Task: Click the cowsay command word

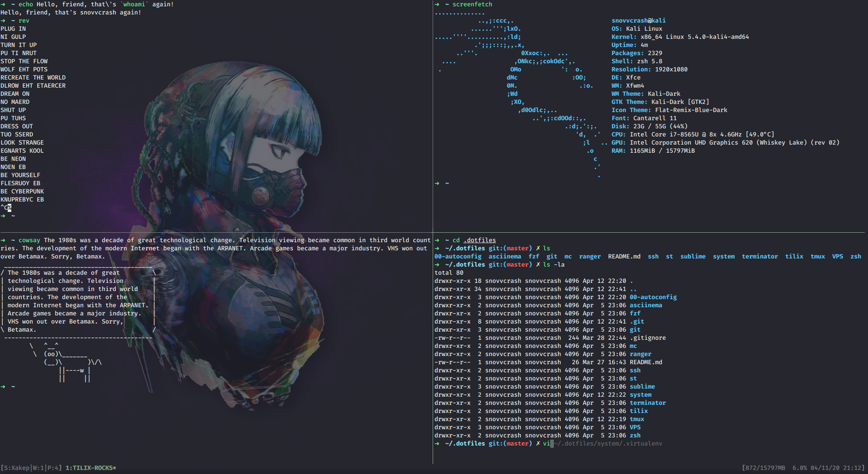Action: pos(29,240)
